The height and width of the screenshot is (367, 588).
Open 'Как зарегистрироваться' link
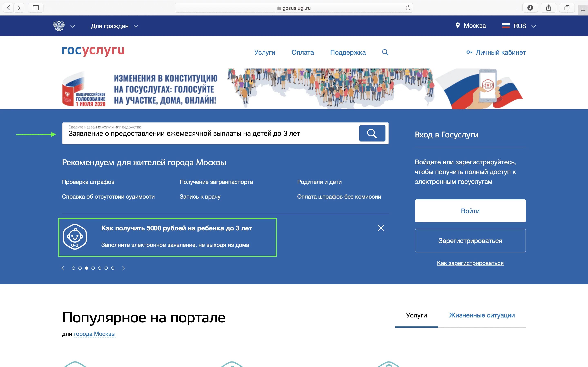[470, 263]
